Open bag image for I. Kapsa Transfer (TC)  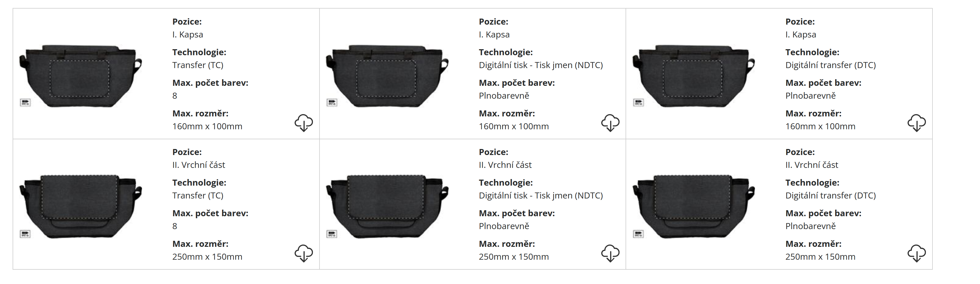click(x=80, y=76)
